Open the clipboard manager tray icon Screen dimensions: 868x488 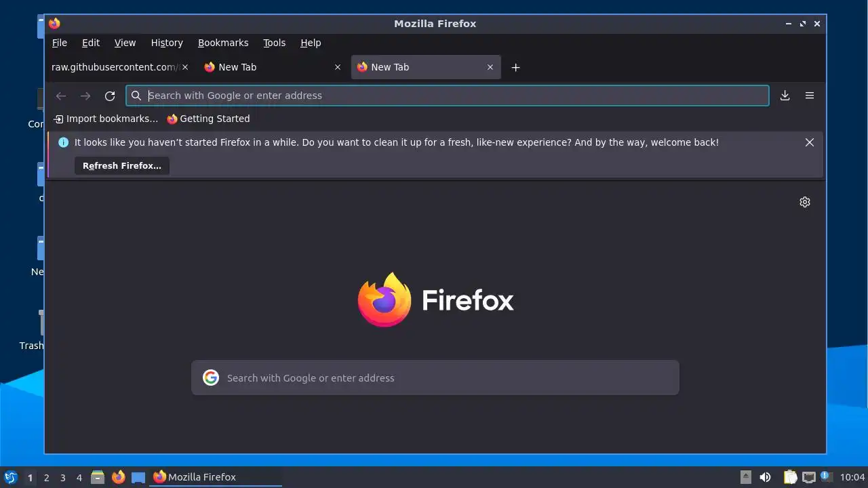tap(790, 477)
